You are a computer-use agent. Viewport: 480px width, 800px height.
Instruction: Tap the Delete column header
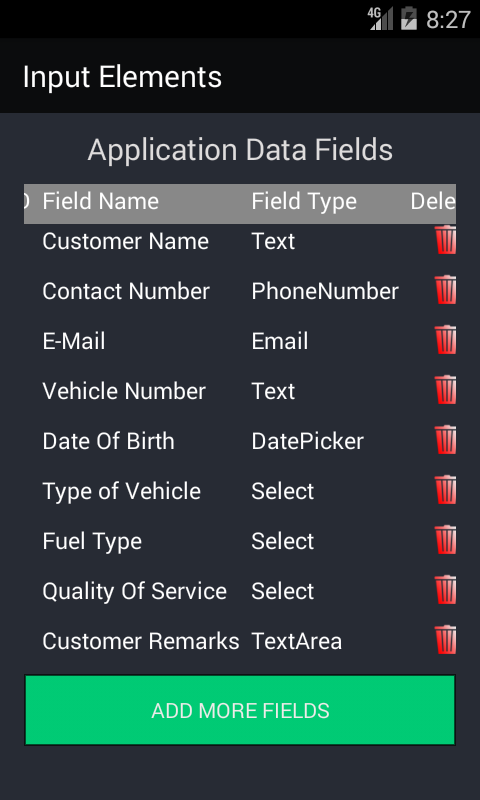pos(433,202)
